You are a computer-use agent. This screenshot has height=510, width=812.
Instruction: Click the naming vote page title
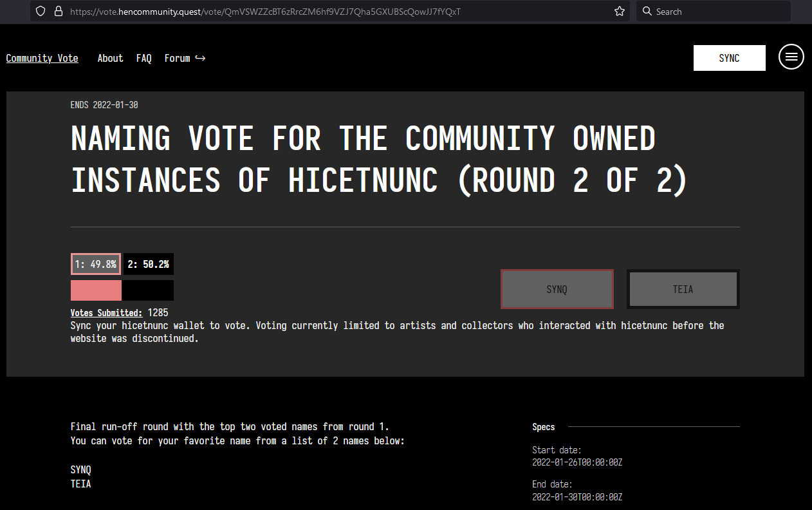pos(380,159)
